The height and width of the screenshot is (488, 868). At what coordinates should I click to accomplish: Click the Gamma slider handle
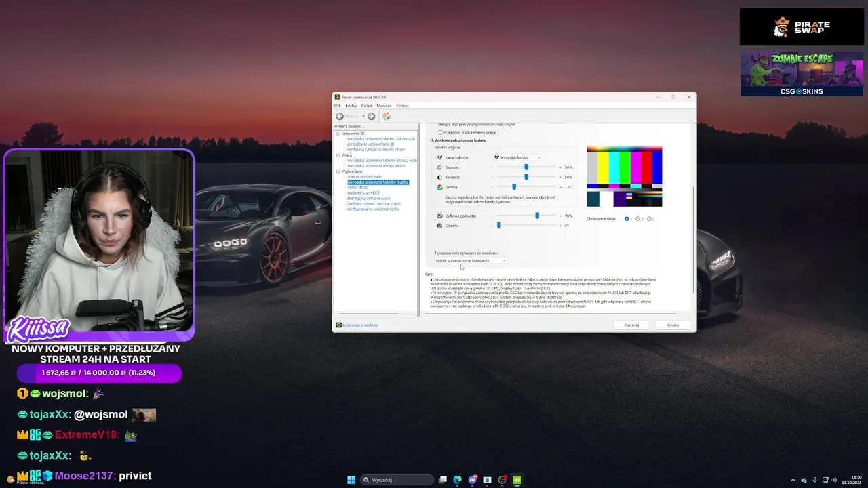pyautogui.click(x=514, y=186)
